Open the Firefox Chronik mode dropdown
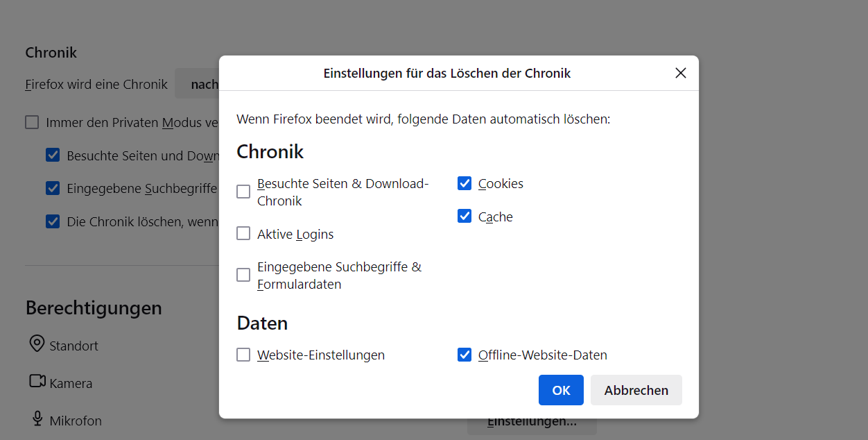868x440 pixels. [x=198, y=84]
